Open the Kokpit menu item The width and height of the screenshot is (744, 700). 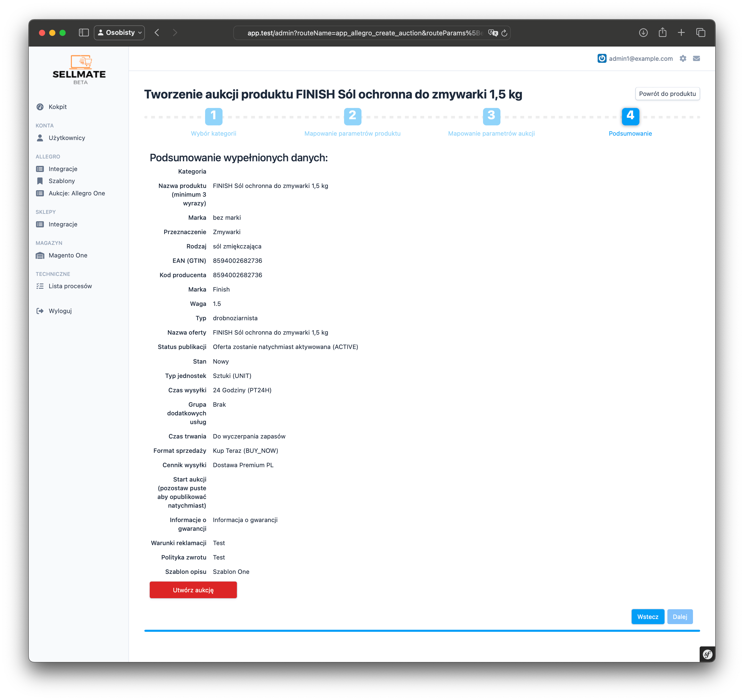(x=58, y=107)
